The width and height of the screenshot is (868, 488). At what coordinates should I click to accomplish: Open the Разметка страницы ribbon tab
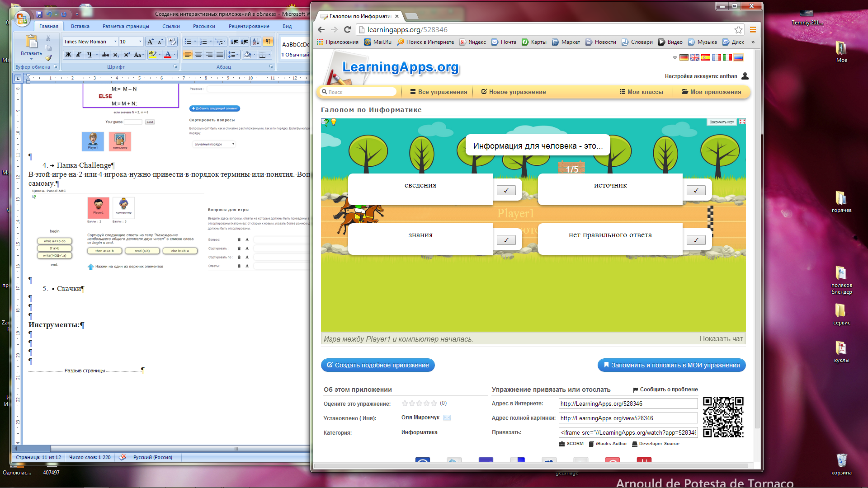click(126, 26)
